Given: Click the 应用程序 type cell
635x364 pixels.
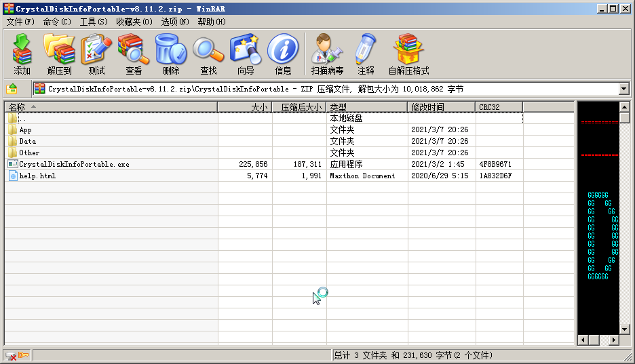Looking at the screenshot, I should point(346,164).
